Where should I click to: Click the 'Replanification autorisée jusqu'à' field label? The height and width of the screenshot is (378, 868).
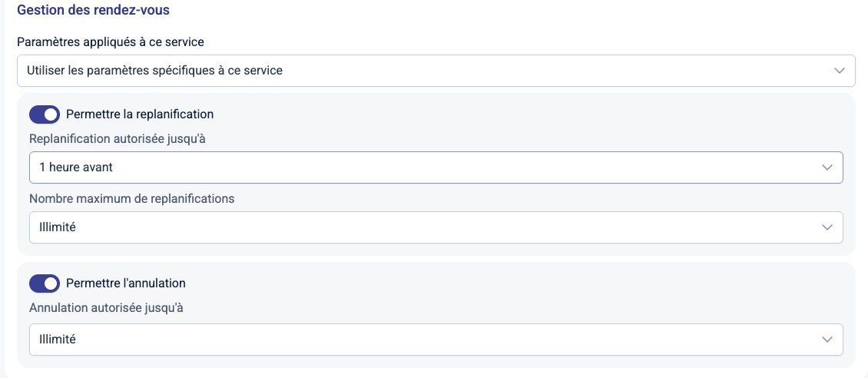118,138
